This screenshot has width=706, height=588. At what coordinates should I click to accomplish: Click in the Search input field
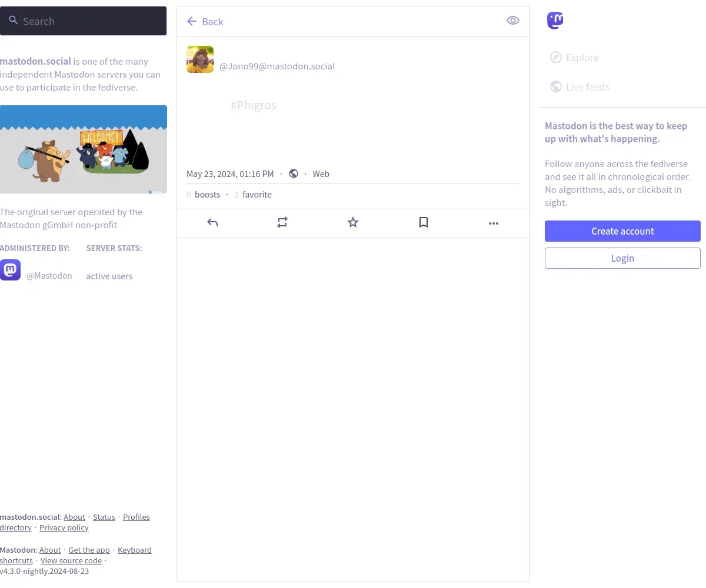coord(84,21)
